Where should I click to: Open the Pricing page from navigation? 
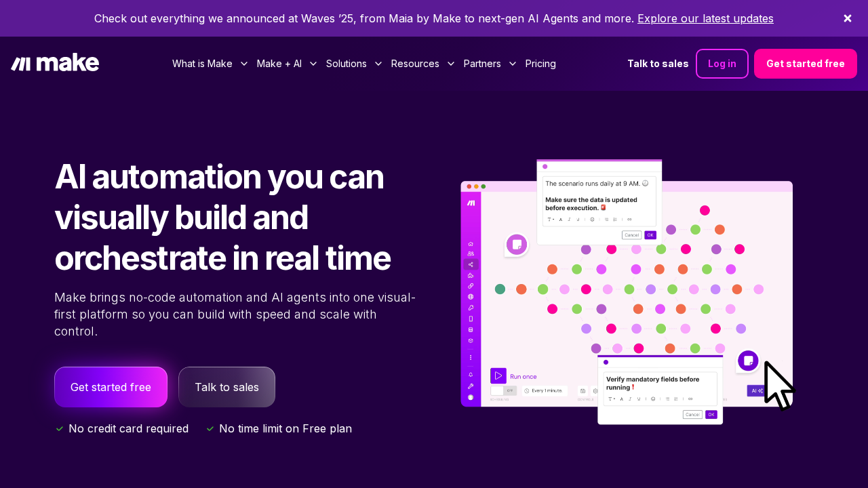click(x=540, y=64)
